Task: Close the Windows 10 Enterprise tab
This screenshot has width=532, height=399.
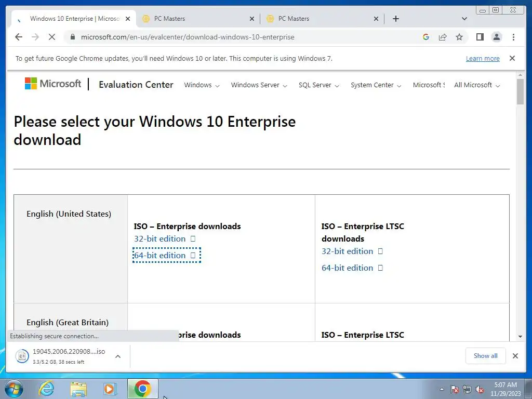Action: (128, 19)
